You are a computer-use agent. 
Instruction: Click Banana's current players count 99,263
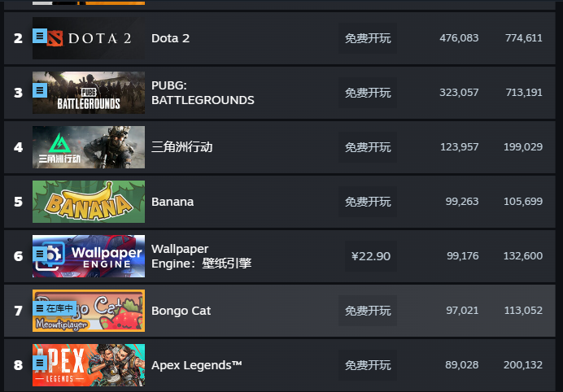click(462, 202)
